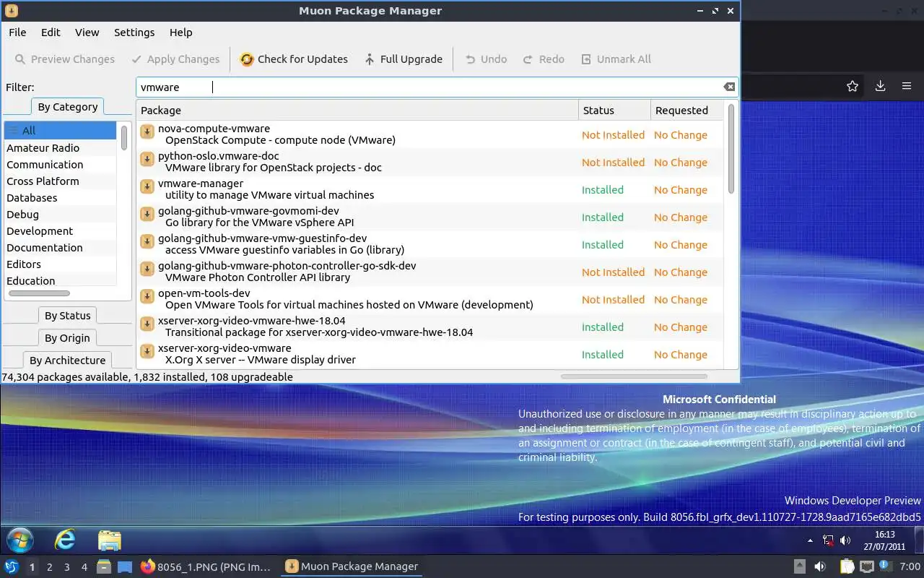Click the category list horizontal scrollbar

40,293
